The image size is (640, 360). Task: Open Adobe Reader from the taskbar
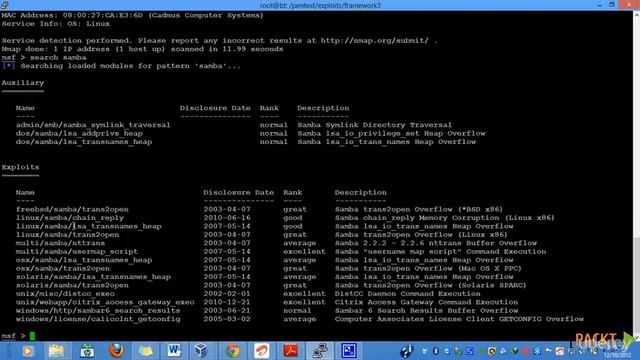coord(291,351)
